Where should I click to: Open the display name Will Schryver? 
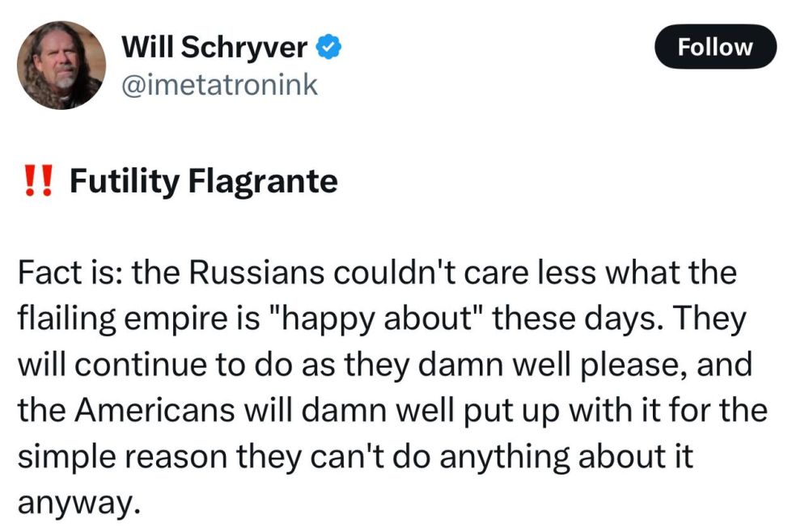point(214,46)
